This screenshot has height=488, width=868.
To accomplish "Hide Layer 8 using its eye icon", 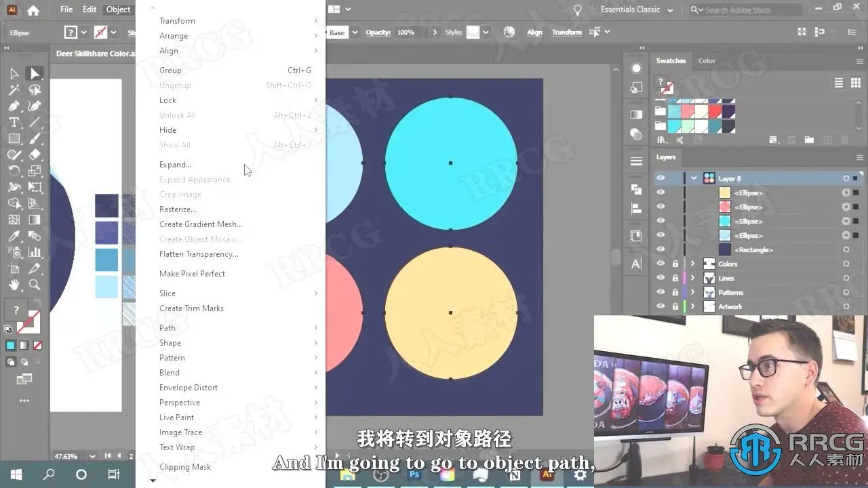I will pyautogui.click(x=660, y=178).
